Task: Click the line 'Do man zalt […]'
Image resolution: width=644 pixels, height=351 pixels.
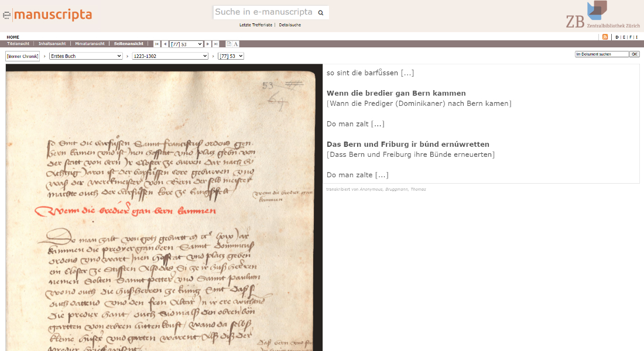Action: coord(355,123)
